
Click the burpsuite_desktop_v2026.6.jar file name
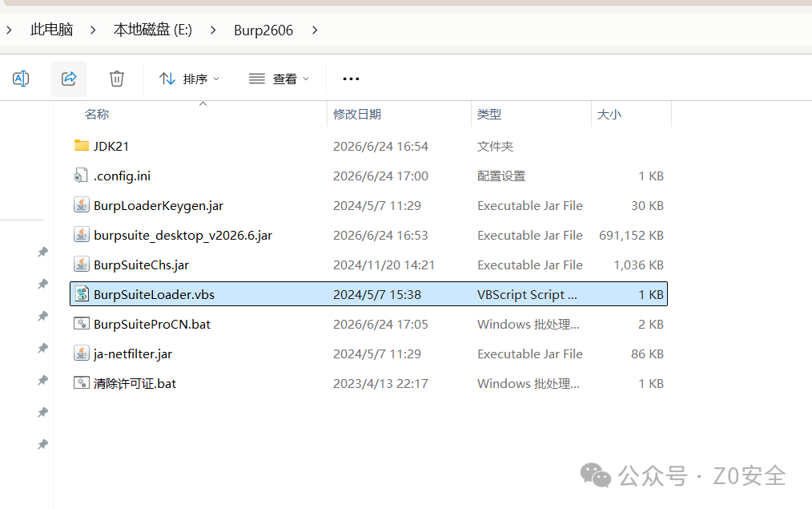[183, 236]
